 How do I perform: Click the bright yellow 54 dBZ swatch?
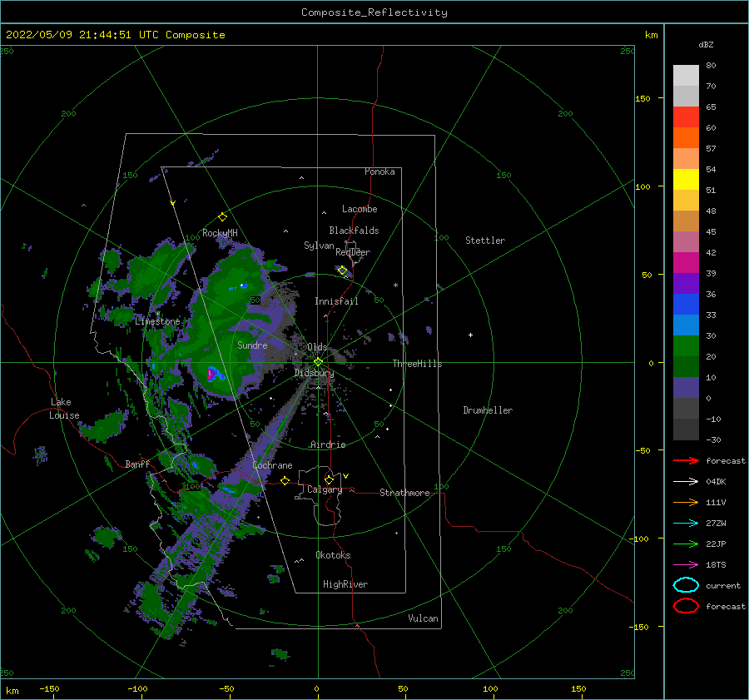[686, 179]
